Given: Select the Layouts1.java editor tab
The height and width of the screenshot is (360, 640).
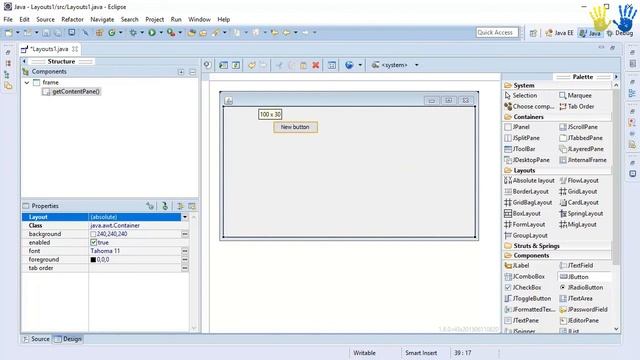Looking at the screenshot, I should click(x=49, y=49).
